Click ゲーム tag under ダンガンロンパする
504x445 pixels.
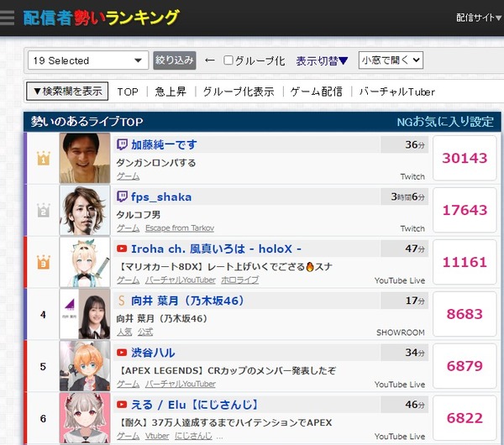[x=128, y=176]
